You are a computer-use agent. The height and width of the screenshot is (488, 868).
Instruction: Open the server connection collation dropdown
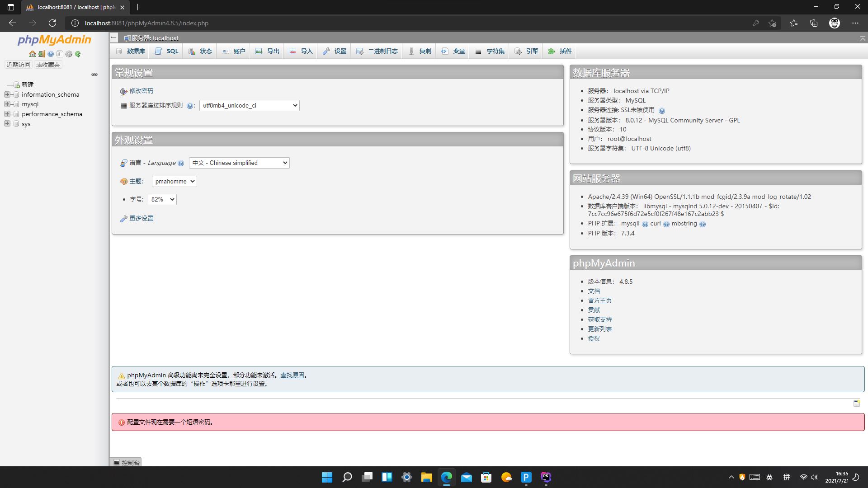point(249,105)
